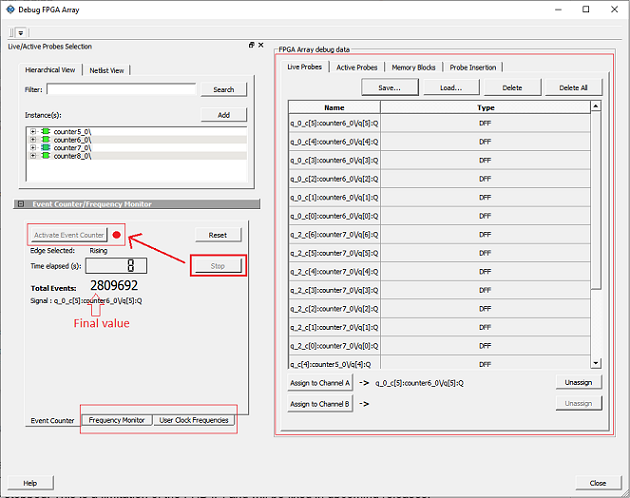Expand the counter8_0 tree node
Image resolution: width=630 pixels, height=498 pixels.
33,156
